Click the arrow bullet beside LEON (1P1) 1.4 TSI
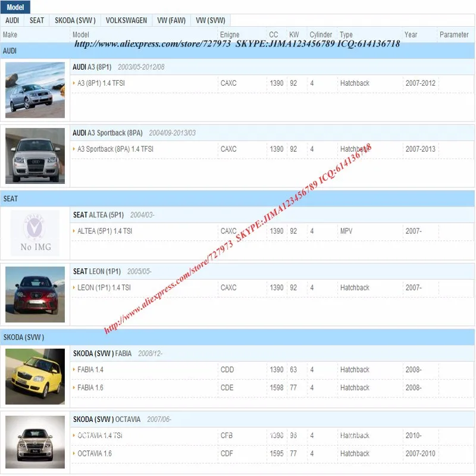Screen dimensions: 476x476 pos(74,287)
